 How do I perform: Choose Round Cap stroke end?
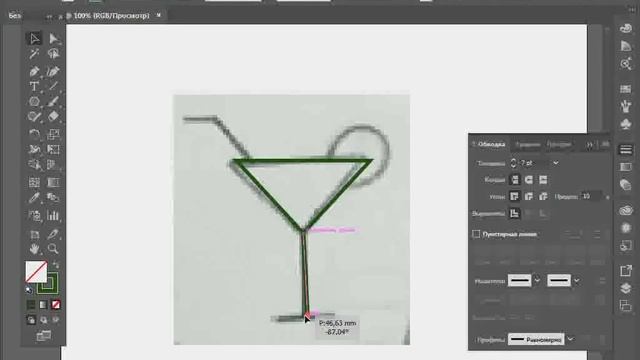pos(529,180)
